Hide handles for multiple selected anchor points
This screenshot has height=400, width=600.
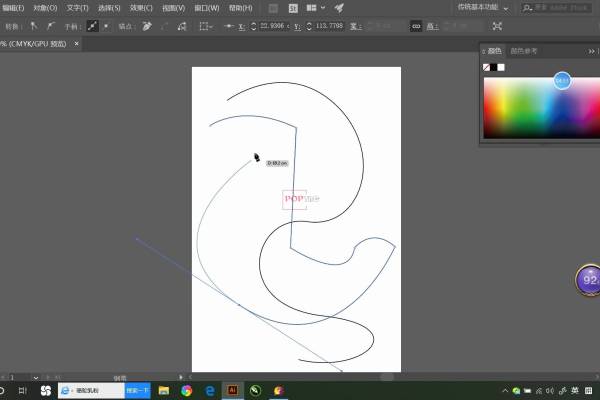pyautogui.click(x=106, y=26)
